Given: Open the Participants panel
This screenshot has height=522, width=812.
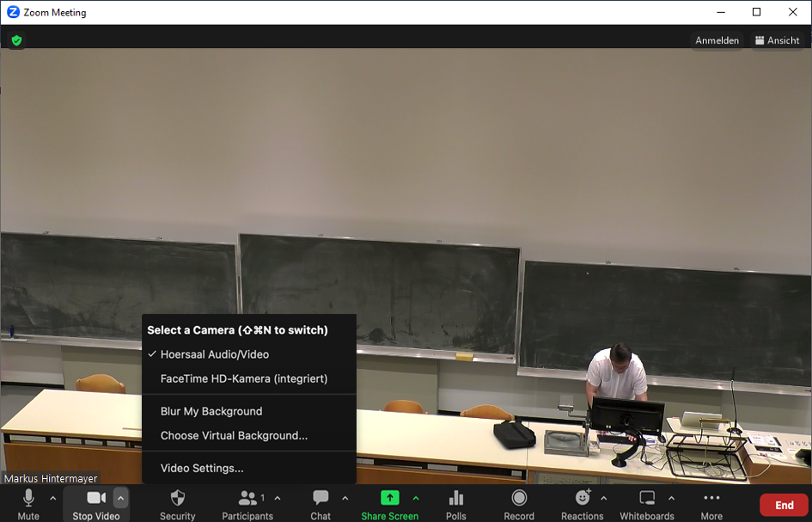Looking at the screenshot, I should pyautogui.click(x=247, y=504).
